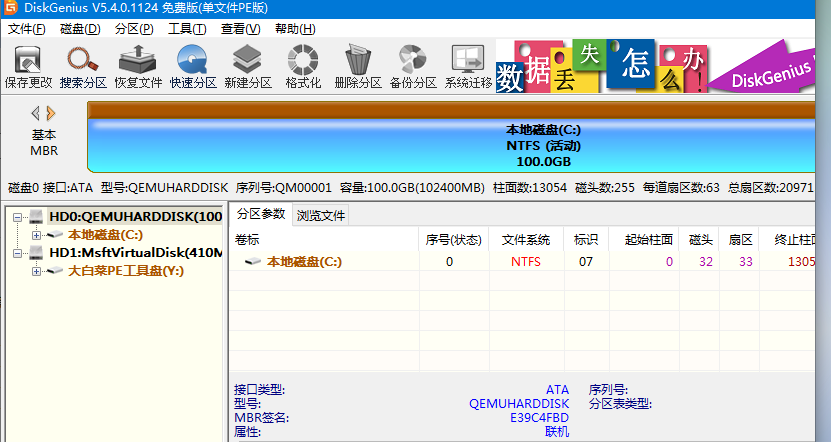Click the 07 identifier cell
This screenshot has height=442, width=831.
click(586, 261)
